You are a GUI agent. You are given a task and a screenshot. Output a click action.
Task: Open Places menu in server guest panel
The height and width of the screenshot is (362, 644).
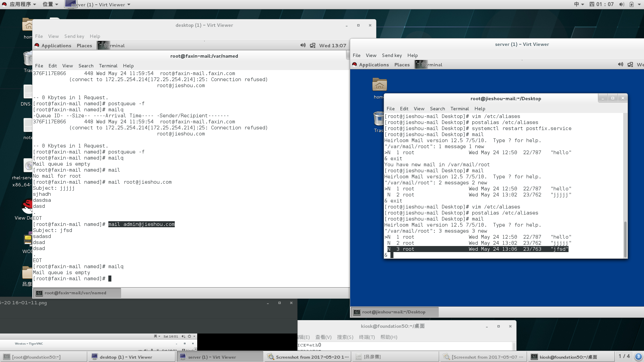[x=402, y=65]
